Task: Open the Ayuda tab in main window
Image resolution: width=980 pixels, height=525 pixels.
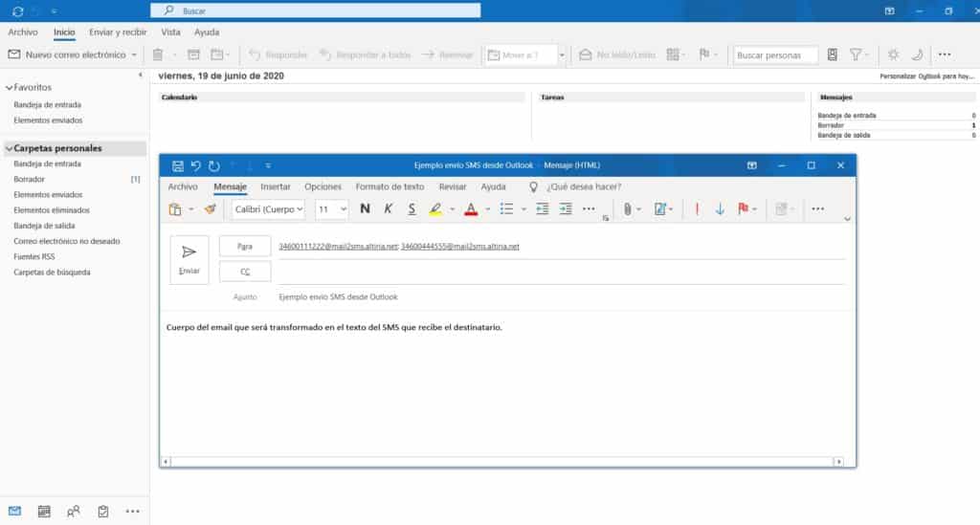Action: (x=207, y=32)
